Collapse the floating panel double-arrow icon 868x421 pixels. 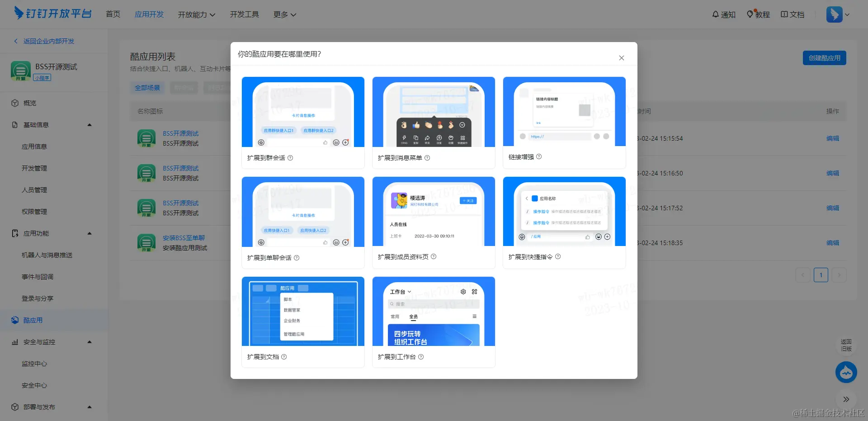[x=846, y=399]
